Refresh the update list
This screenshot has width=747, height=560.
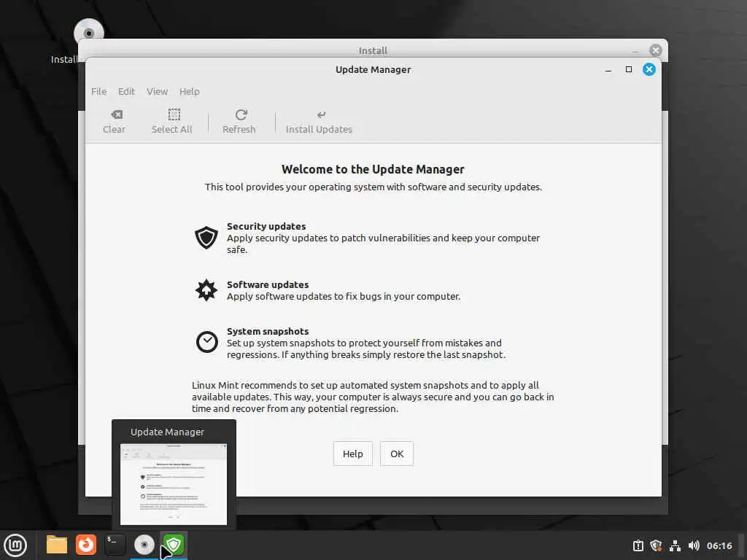[239, 122]
